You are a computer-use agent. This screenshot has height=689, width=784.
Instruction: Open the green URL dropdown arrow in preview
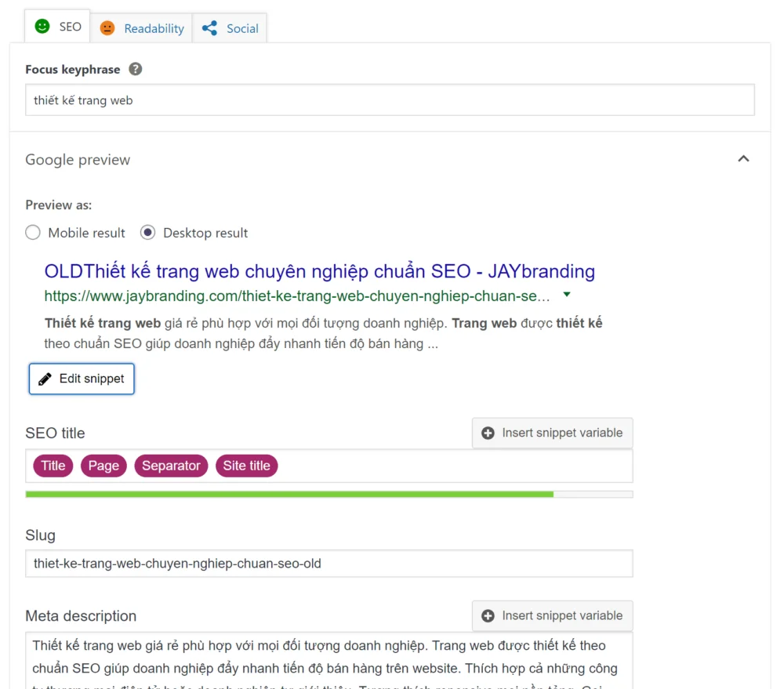tap(567, 295)
